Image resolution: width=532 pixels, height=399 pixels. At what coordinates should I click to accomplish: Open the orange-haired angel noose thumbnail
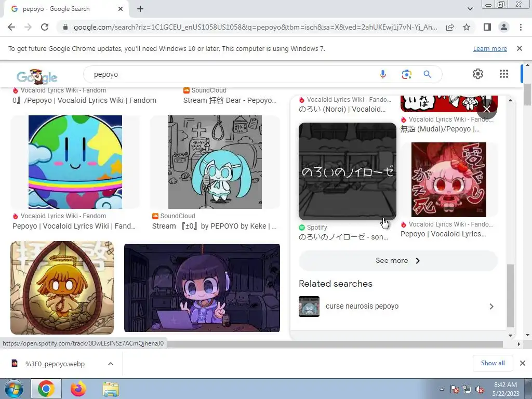(62, 288)
